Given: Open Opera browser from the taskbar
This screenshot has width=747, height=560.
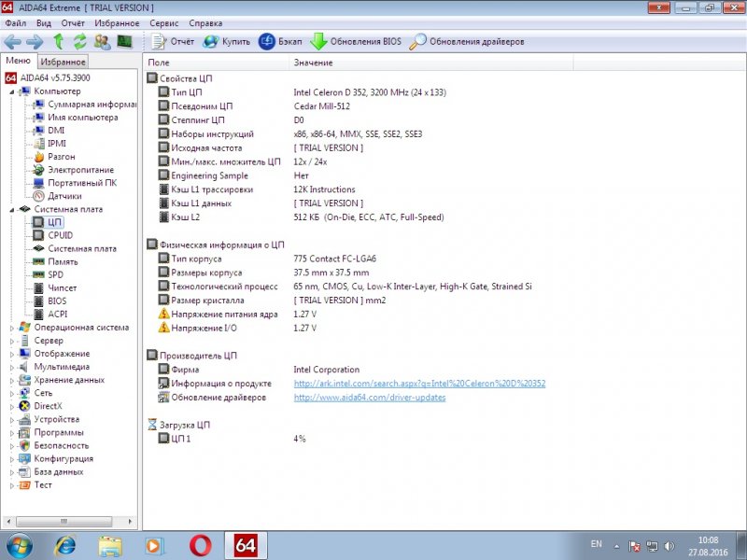Looking at the screenshot, I should (x=200, y=544).
